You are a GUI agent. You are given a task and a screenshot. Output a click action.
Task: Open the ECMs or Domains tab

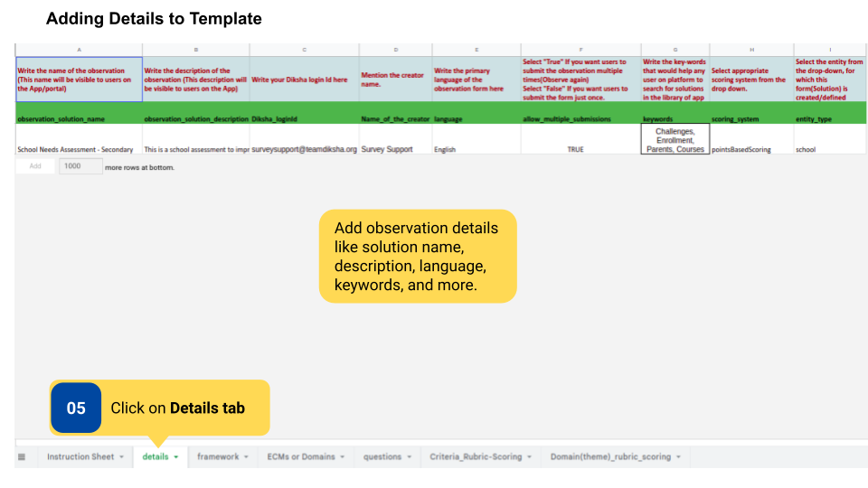300,457
